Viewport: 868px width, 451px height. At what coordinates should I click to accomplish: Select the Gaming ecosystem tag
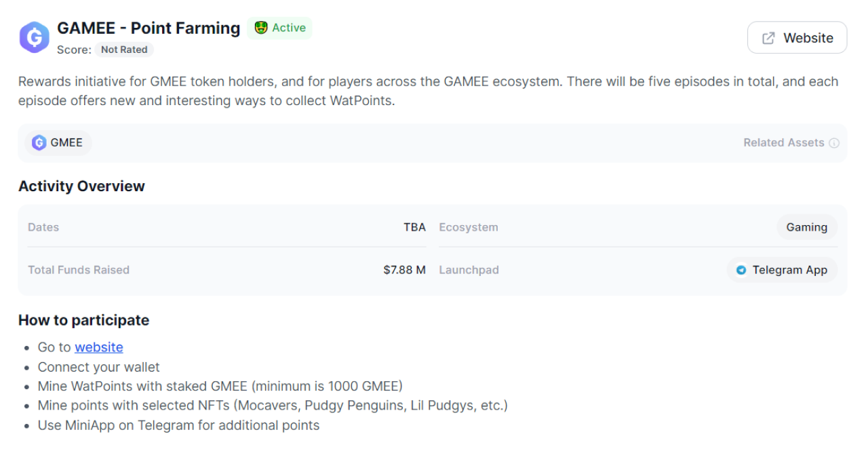[806, 227]
